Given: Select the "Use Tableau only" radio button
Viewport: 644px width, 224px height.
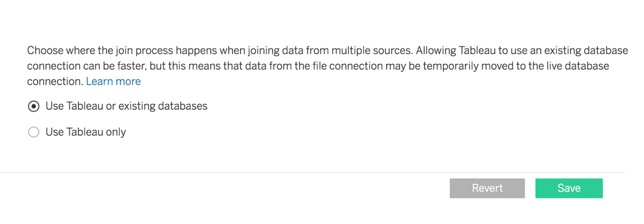Looking at the screenshot, I should click(34, 132).
